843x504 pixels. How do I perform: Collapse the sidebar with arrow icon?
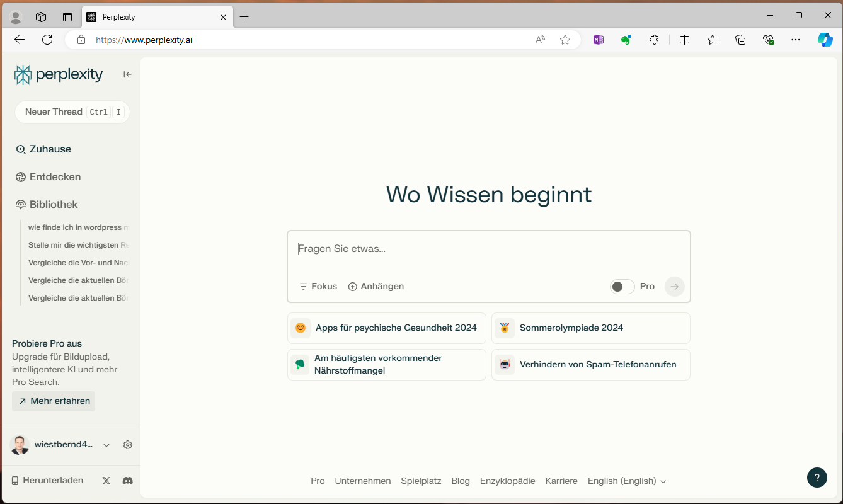click(127, 74)
